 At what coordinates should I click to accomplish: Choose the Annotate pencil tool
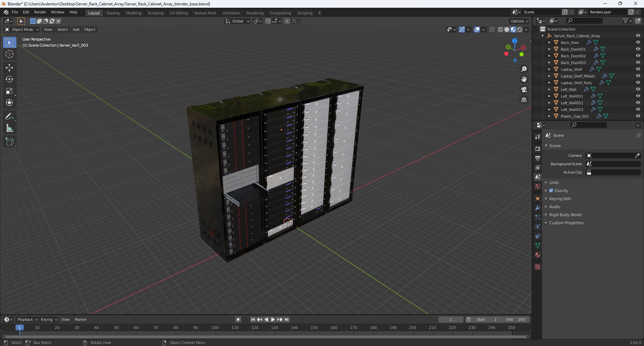(x=9, y=117)
